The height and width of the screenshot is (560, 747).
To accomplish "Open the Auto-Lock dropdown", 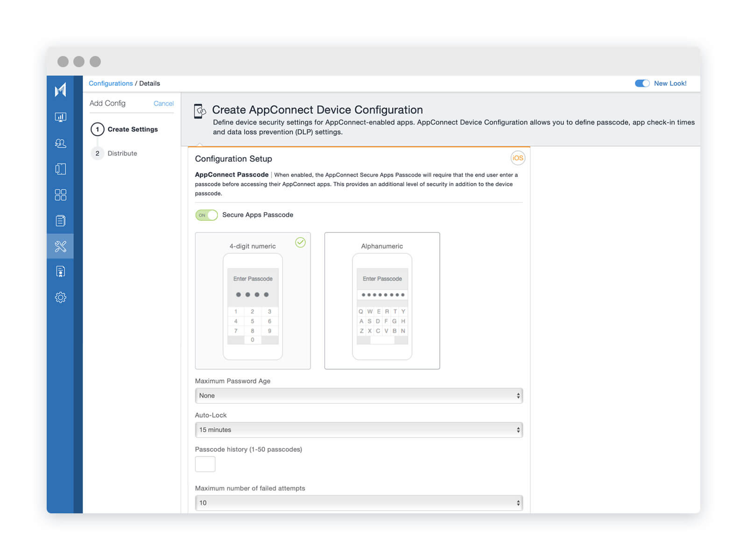I will click(x=359, y=430).
